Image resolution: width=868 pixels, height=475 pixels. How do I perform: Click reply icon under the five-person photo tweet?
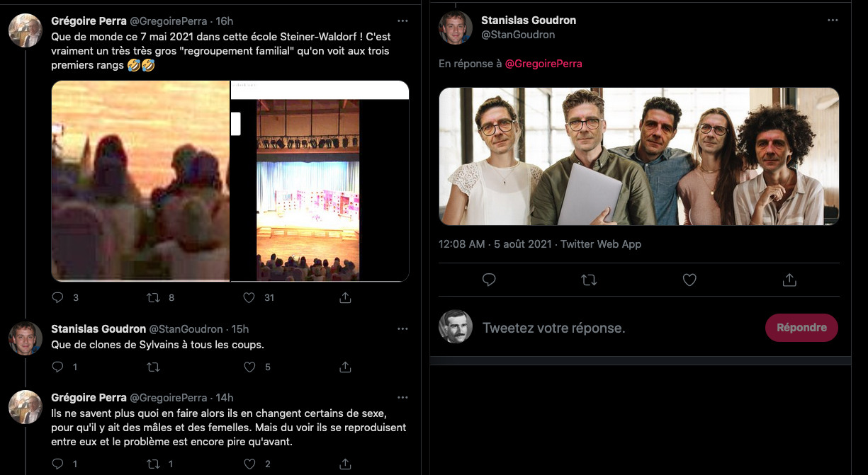tap(489, 280)
